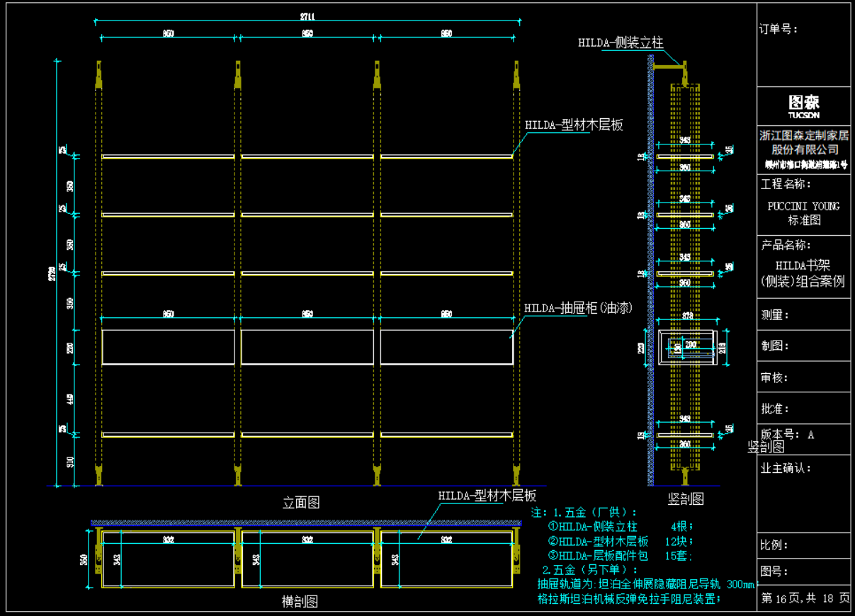This screenshot has height=616, width=855.
Task: Select the 订单号 field in title block
Action: pyautogui.click(x=779, y=29)
